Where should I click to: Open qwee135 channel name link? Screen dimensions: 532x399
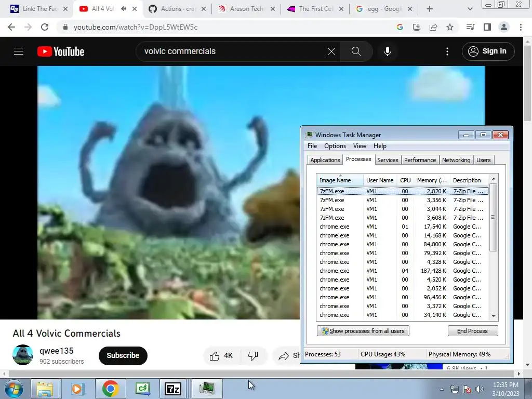pos(56,351)
